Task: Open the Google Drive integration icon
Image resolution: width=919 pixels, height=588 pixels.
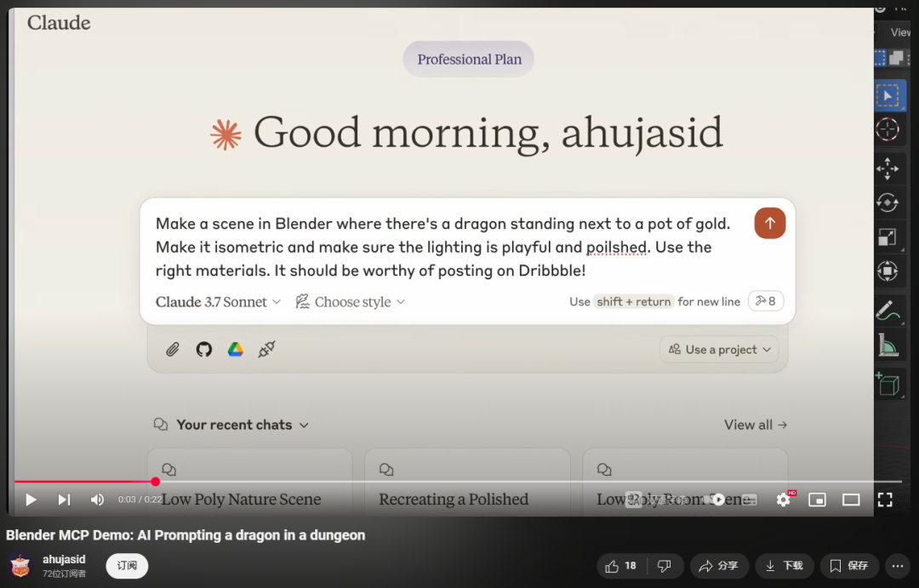Action: 236,350
